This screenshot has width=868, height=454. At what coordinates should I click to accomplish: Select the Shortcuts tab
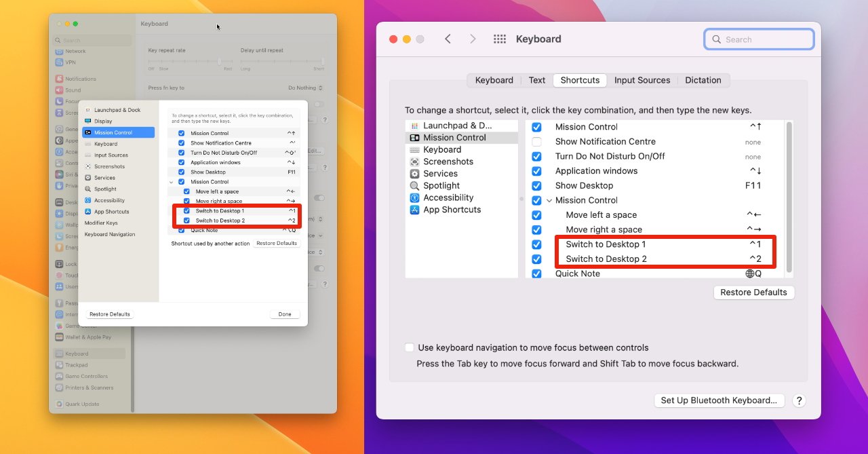coord(580,80)
